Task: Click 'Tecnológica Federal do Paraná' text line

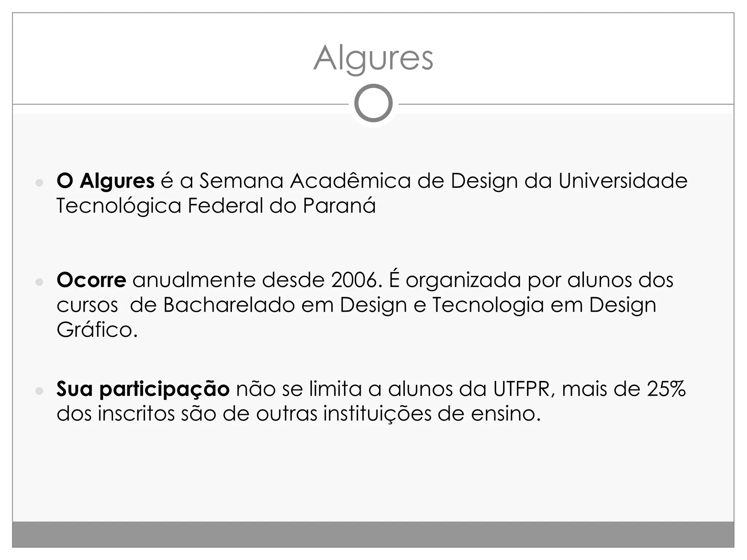Action: click(216, 206)
